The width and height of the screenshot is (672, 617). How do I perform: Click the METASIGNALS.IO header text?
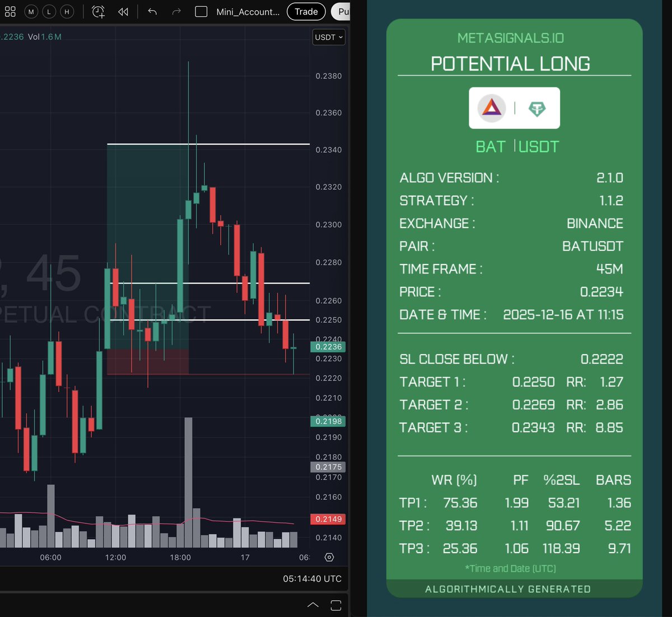tap(511, 38)
